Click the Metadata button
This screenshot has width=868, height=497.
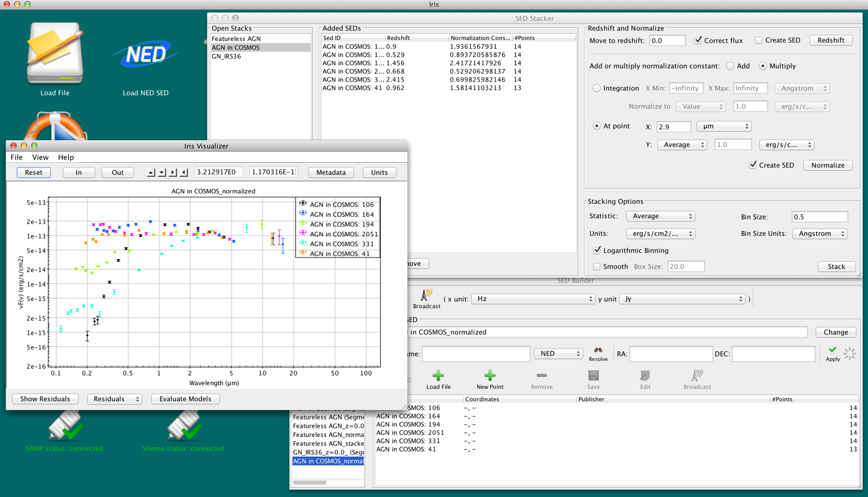coord(331,172)
